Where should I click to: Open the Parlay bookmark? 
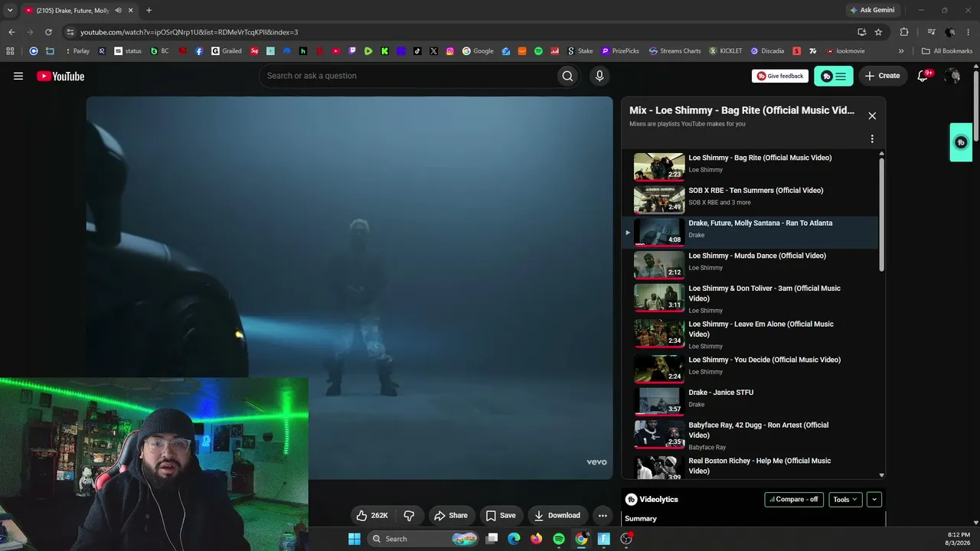77,51
